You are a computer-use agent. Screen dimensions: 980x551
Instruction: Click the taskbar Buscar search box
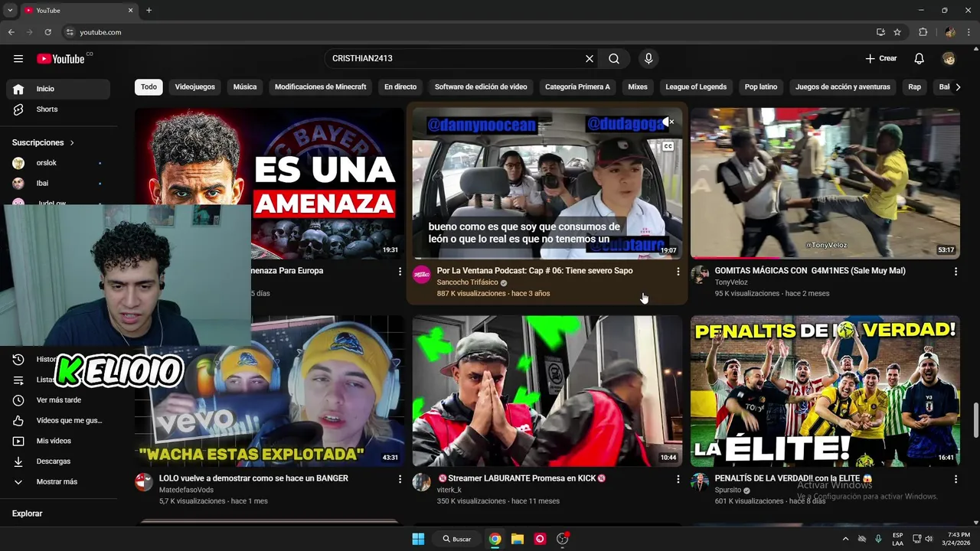[x=457, y=539]
